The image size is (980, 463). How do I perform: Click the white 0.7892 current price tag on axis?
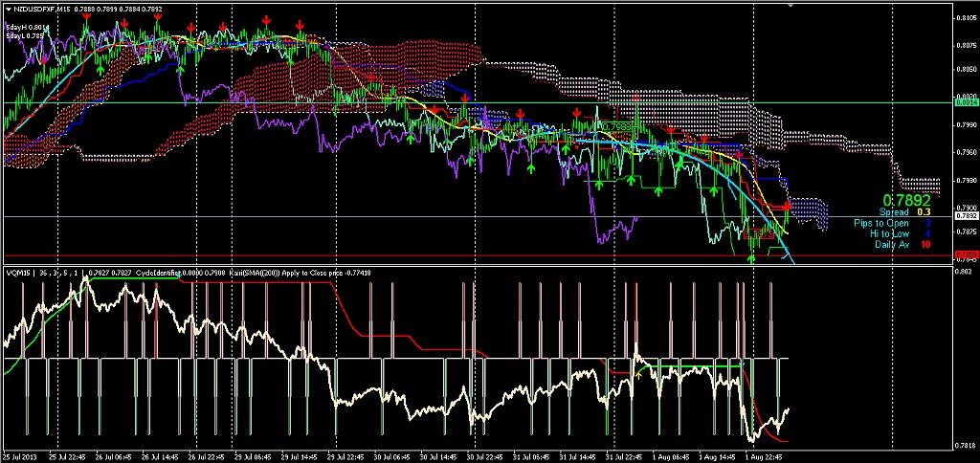(967, 216)
